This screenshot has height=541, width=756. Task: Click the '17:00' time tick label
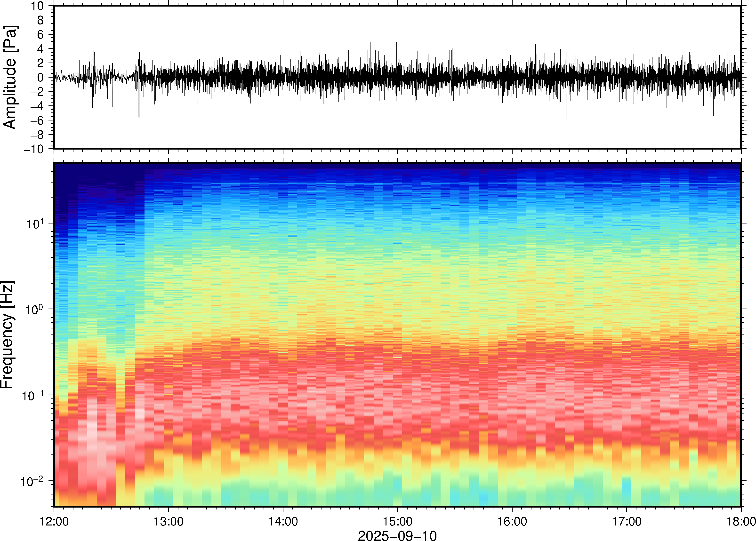(626, 521)
